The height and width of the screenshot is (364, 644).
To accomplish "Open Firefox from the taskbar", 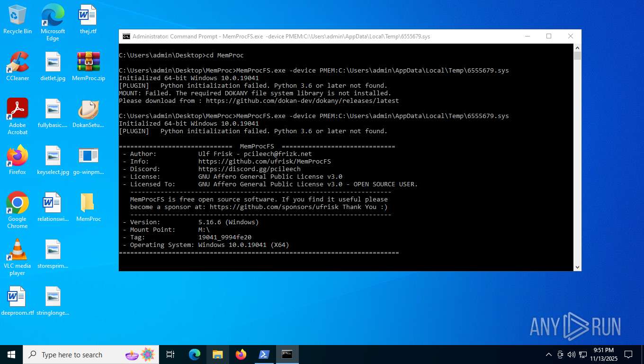I will pyautogui.click(x=241, y=355).
